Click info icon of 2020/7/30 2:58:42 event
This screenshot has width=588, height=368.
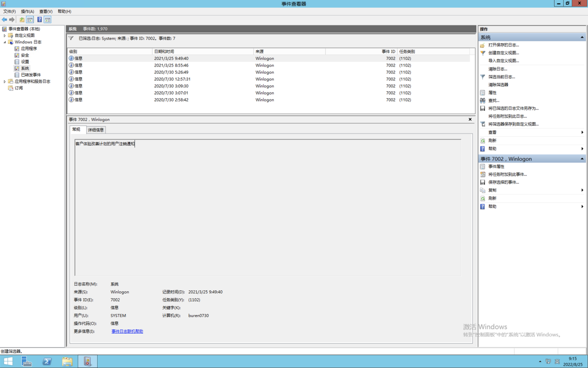[71, 100]
